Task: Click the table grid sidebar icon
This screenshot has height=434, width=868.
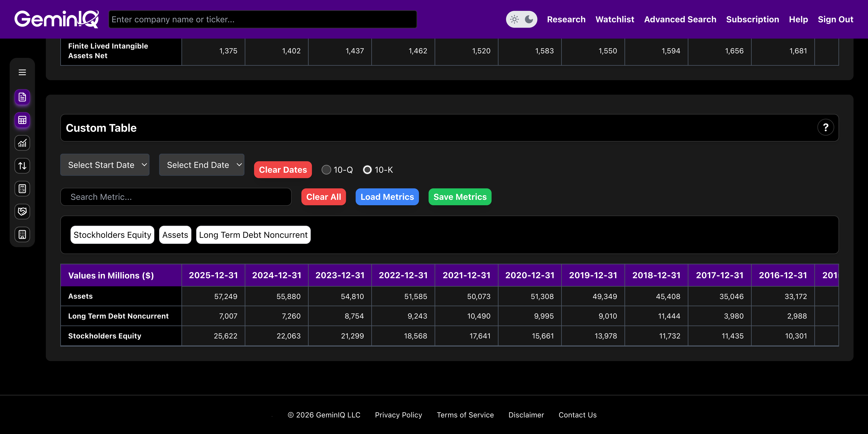Action: (x=22, y=120)
